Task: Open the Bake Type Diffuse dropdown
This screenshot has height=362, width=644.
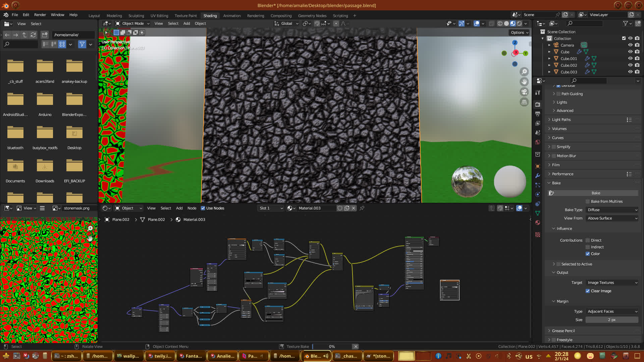Action: [612, 210]
